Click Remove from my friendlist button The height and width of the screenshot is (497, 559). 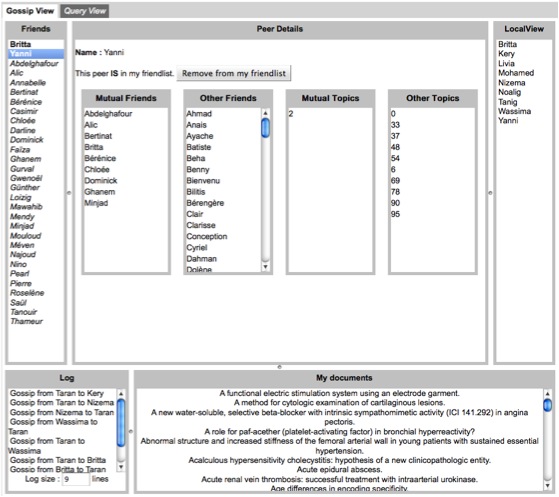(x=234, y=73)
